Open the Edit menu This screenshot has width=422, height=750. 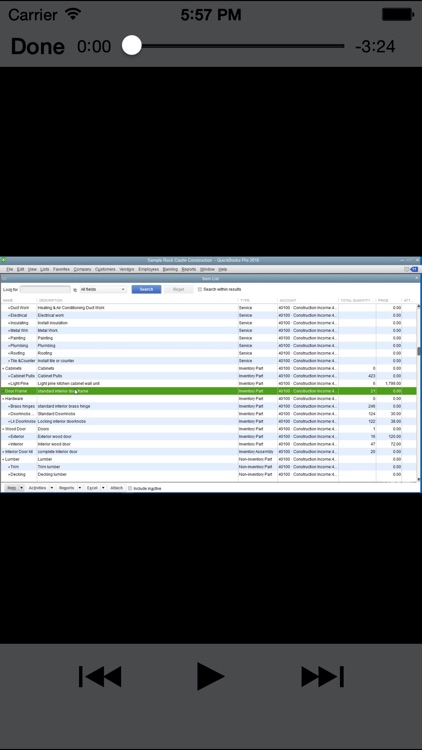(x=21, y=269)
